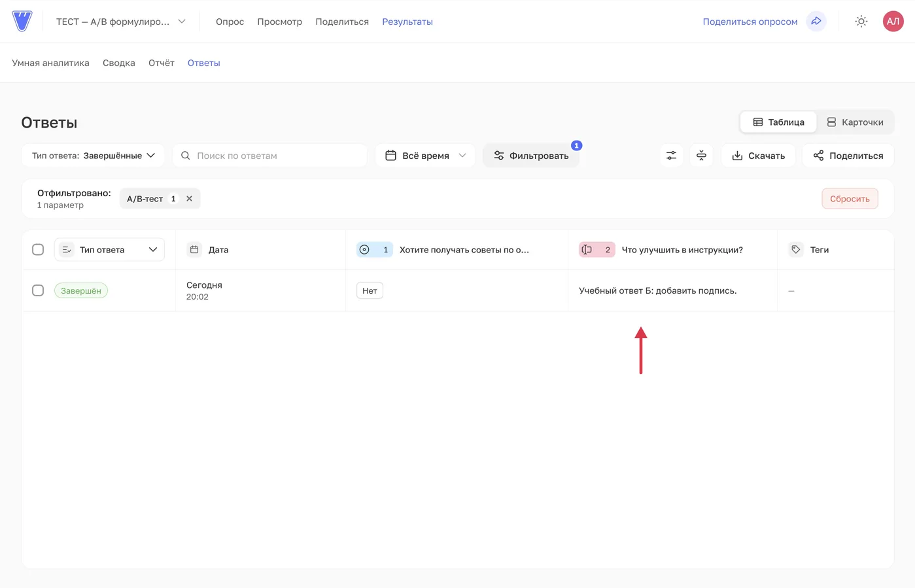This screenshot has width=915, height=588.
Task: Reset filters with the Сбросить button
Action: coord(850,199)
